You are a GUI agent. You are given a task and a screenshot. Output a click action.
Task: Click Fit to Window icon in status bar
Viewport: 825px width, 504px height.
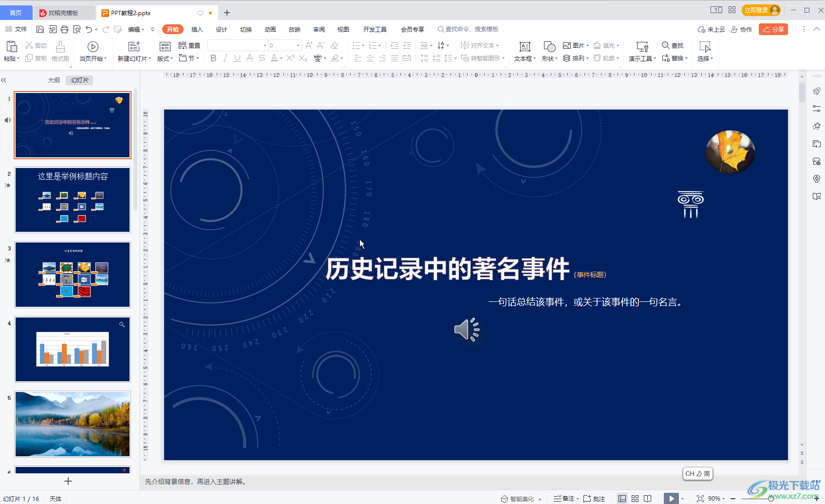pyautogui.click(x=700, y=499)
